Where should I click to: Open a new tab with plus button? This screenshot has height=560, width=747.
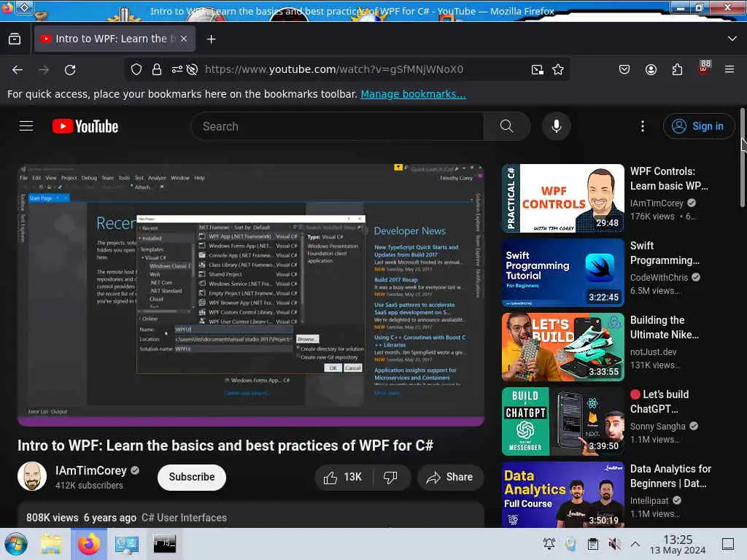point(211,39)
